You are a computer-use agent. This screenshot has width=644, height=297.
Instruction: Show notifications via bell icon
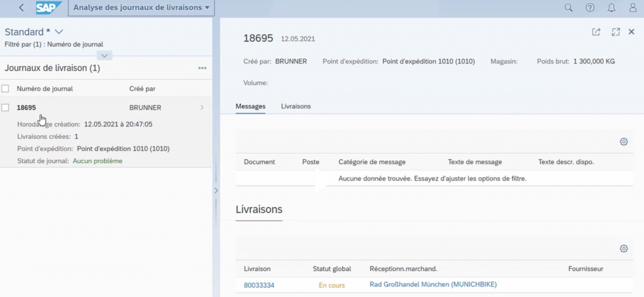(611, 8)
